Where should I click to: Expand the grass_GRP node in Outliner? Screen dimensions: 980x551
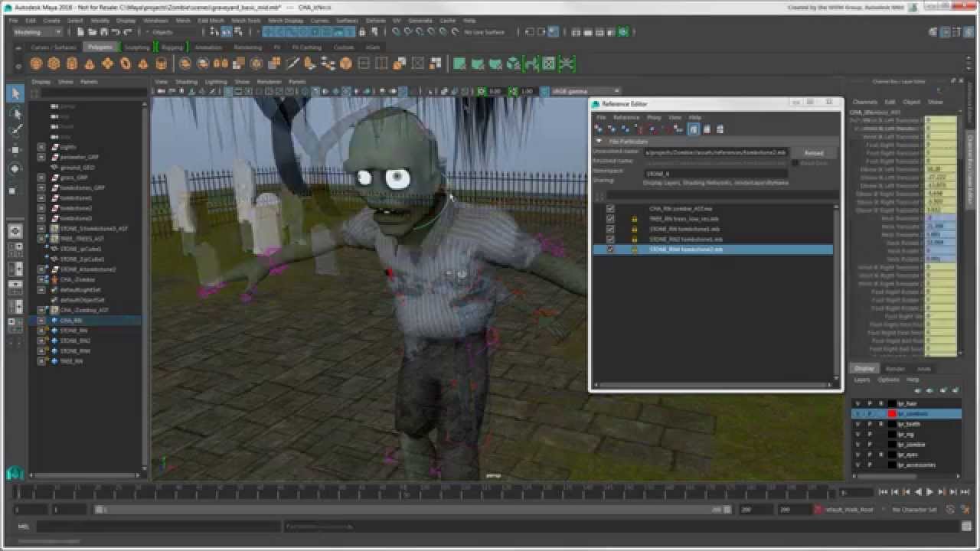point(41,178)
